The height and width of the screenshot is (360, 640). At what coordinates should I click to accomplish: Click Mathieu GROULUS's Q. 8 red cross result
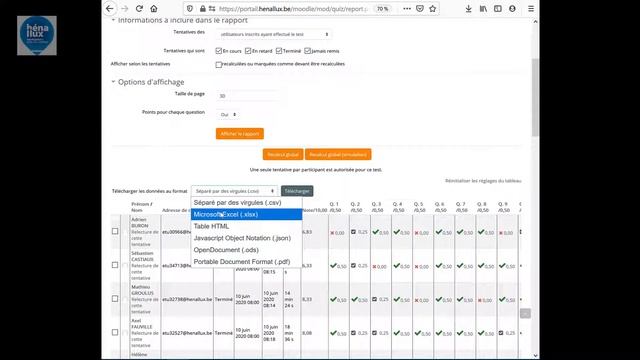[480, 300]
